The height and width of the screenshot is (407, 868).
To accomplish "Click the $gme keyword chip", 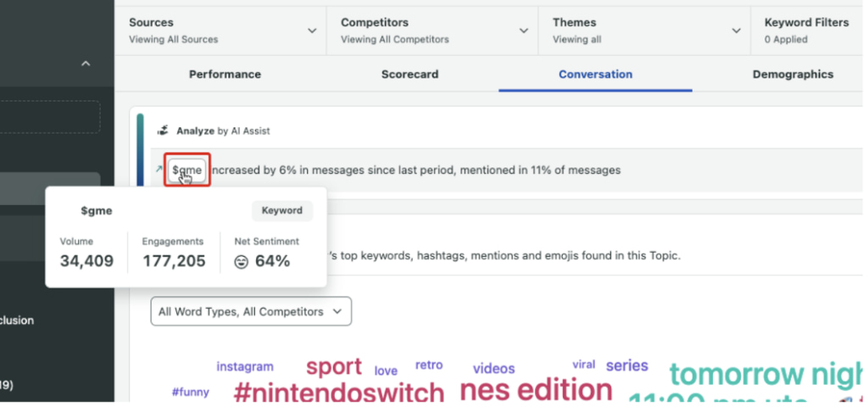I will 186,170.
